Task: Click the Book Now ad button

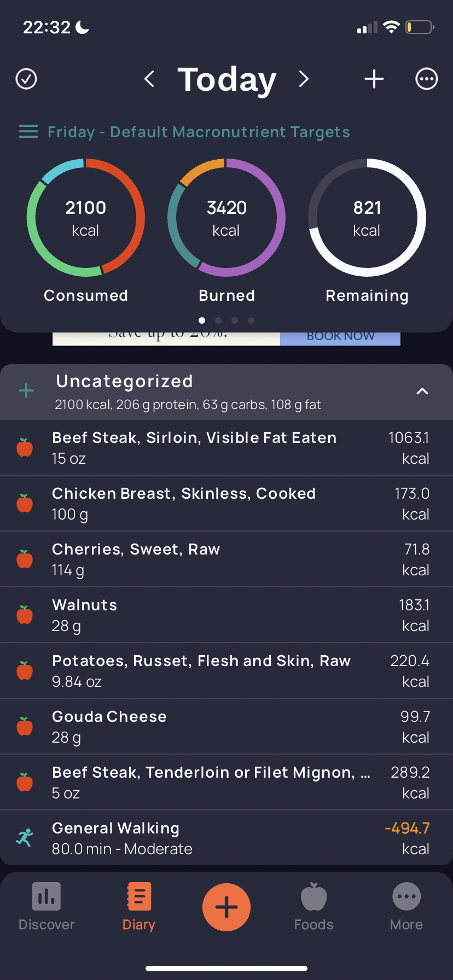Action: 340,337
